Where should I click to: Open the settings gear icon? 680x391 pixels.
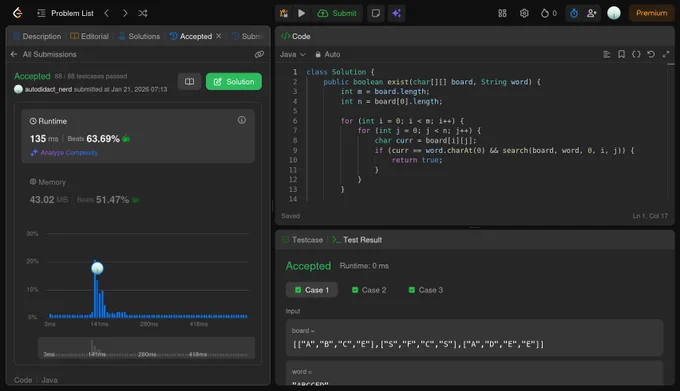(524, 13)
